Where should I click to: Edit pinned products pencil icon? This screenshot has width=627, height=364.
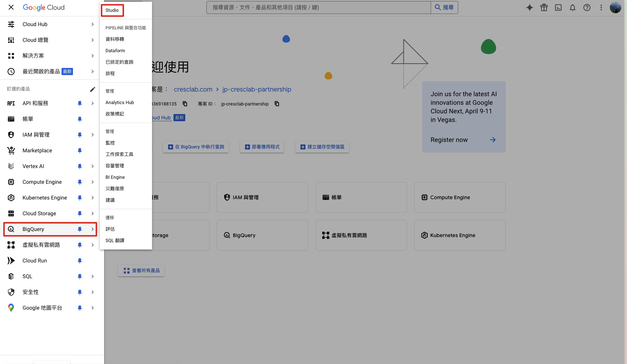point(93,89)
